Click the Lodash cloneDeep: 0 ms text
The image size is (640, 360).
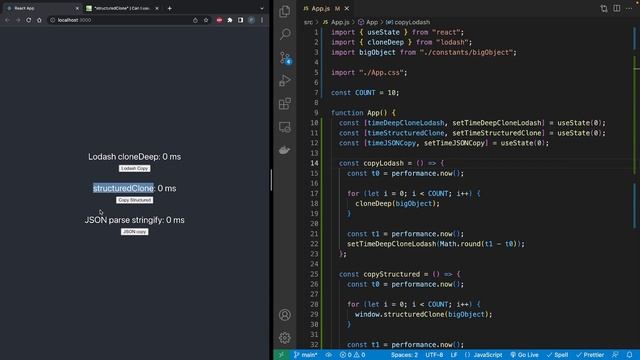coord(134,157)
